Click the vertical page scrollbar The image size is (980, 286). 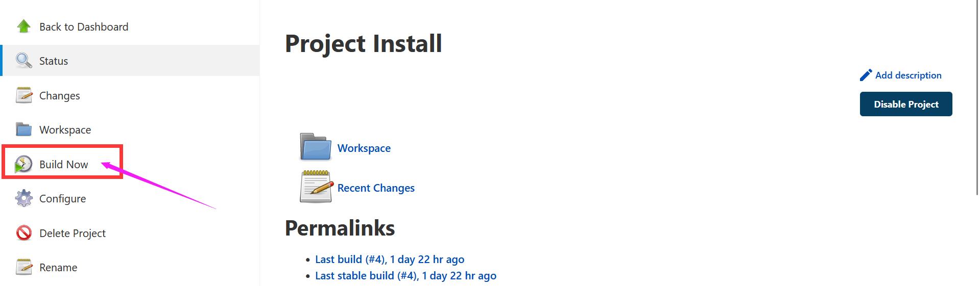point(977,97)
